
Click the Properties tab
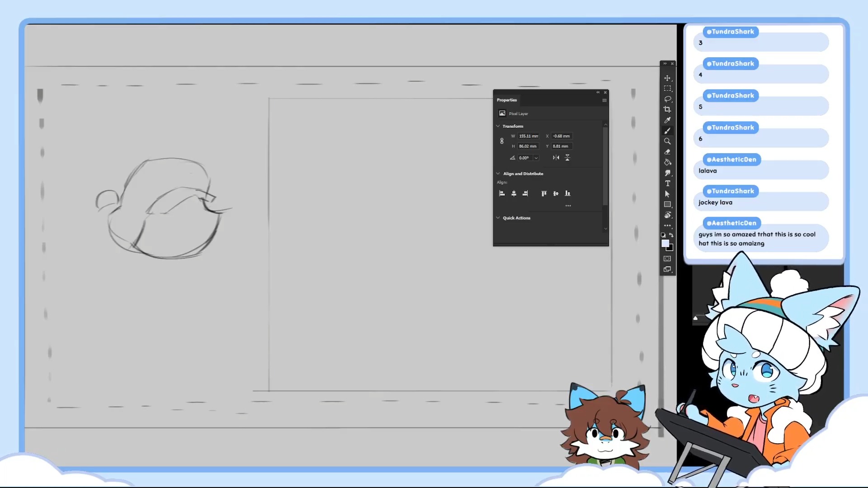[x=507, y=100]
